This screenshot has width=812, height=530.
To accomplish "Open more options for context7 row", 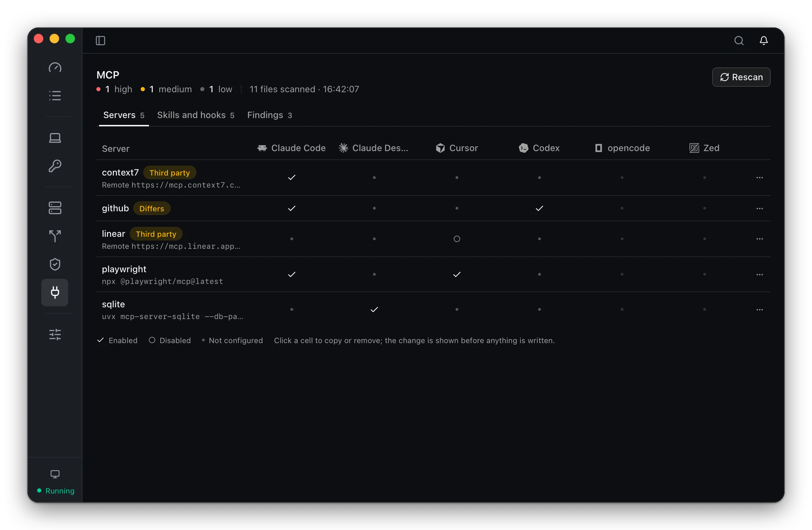I will click(x=760, y=178).
